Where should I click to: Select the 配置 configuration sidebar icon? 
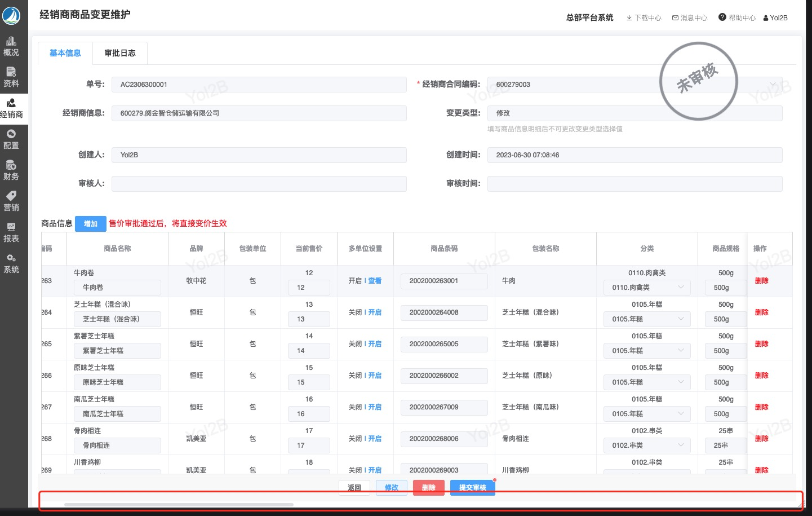pos(11,139)
